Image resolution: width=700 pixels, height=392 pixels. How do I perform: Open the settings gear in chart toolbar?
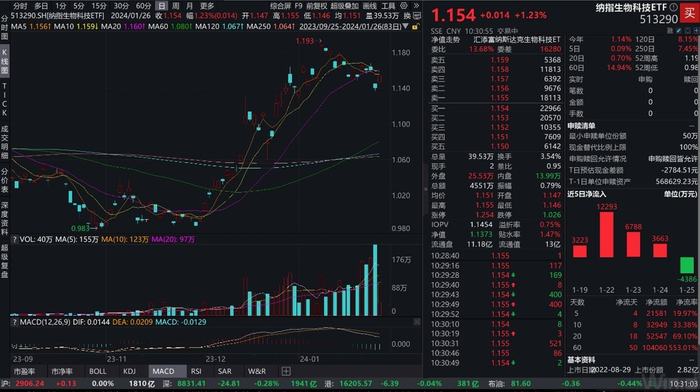point(404,6)
